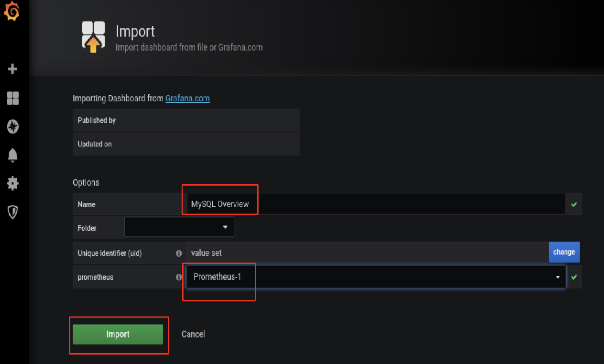The width and height of the screenshot is (604, 364).
Task: Open the Explore compass icon
Action: (13, 126)
